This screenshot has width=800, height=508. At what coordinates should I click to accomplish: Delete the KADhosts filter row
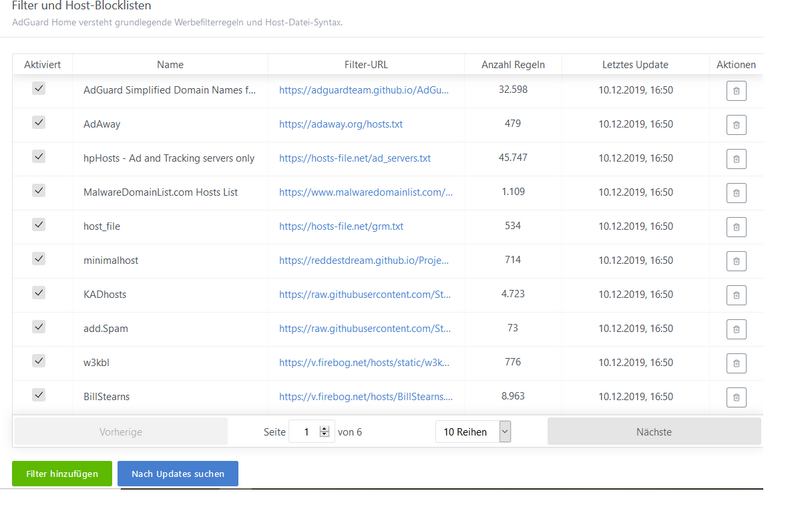click(736, 295)
